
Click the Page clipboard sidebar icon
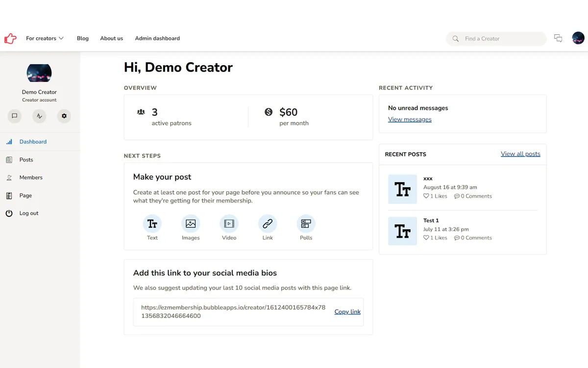tap(9, 195)
